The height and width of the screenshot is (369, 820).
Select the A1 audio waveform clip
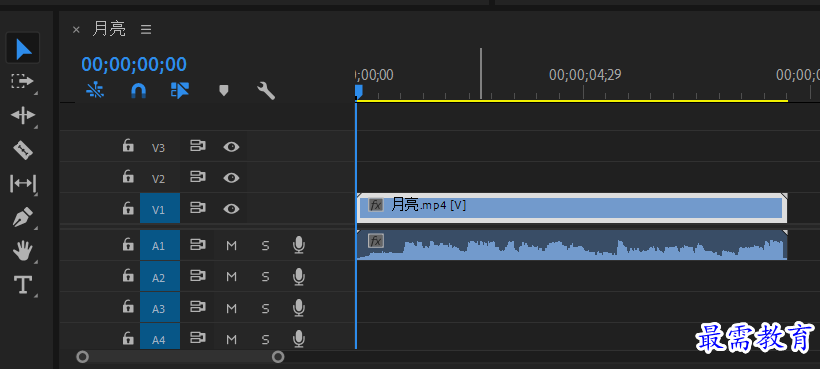pos(572,245)
